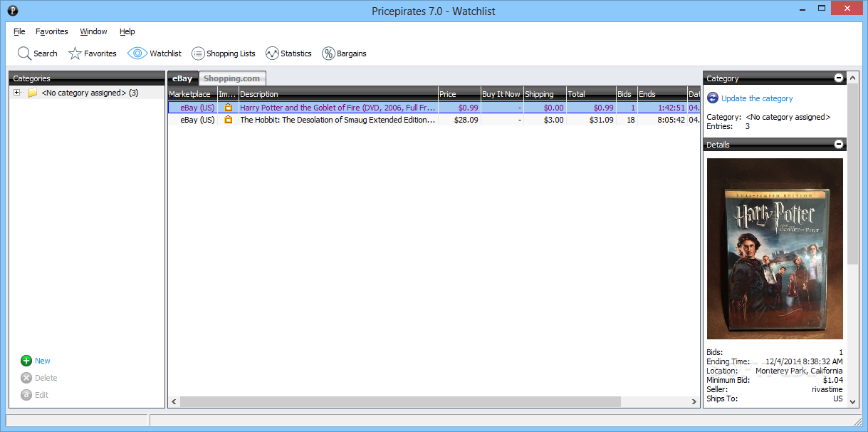Expand the No category assigned tree node
The height and width of the screenshot is (432, 868).
click(x=17, y=93)
